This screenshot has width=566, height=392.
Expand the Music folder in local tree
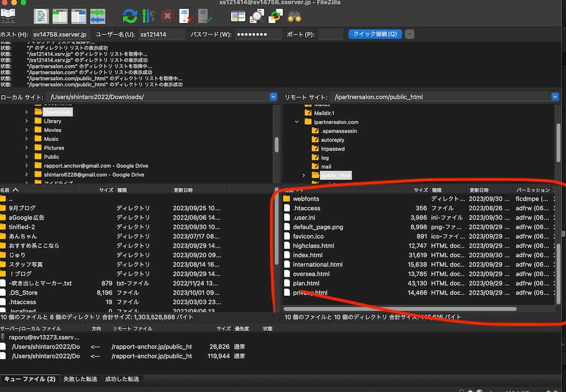27,139
